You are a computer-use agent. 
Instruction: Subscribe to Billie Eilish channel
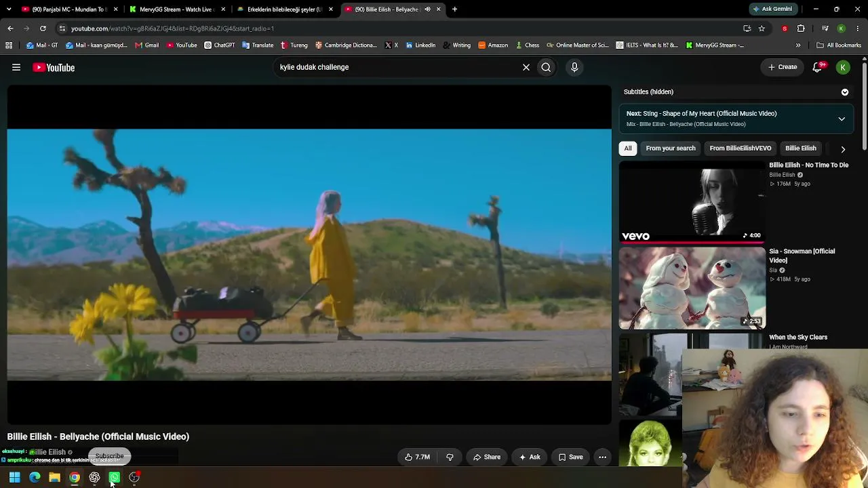coord(109,456)
